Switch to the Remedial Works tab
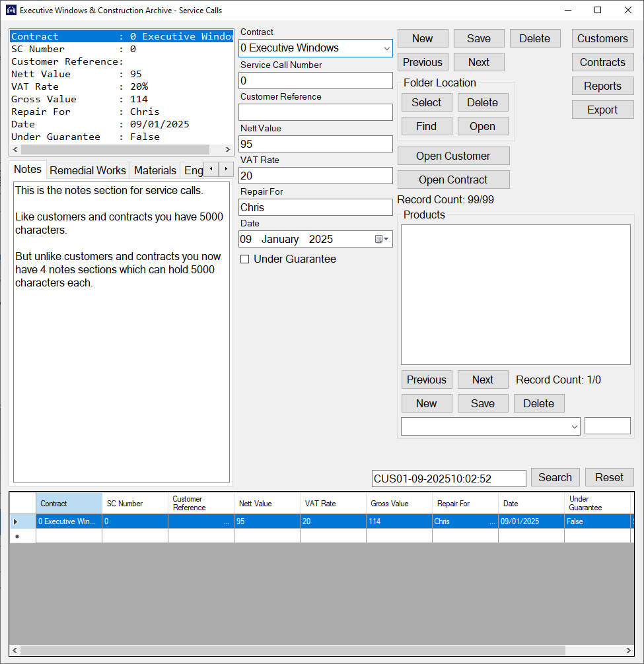 [x=88, y=170]
